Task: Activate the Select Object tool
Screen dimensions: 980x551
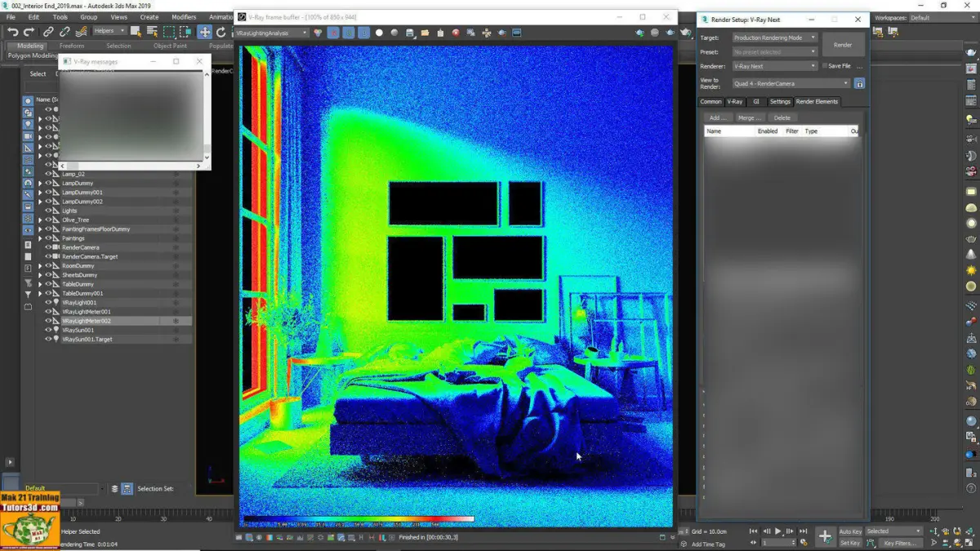Action: pyautogui.click(x=136, y=32)
